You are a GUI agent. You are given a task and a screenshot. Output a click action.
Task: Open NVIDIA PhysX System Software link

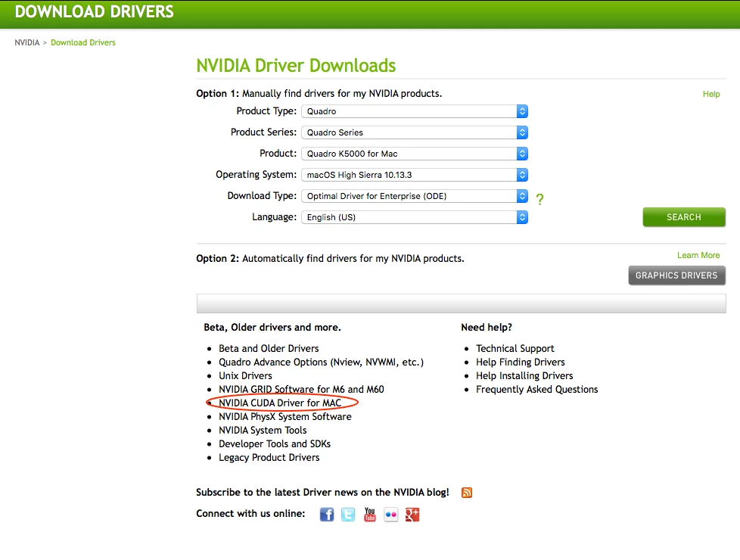[285, 417]
